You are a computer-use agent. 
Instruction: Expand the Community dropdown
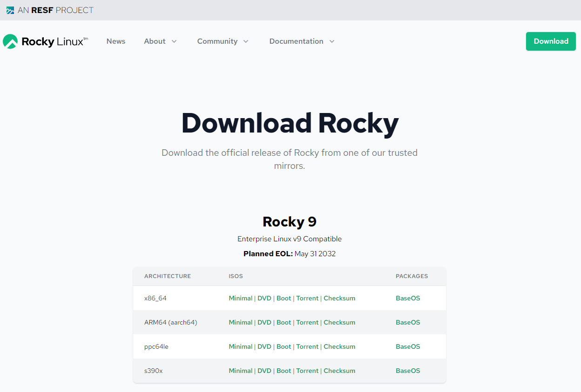tap(223, 41)
